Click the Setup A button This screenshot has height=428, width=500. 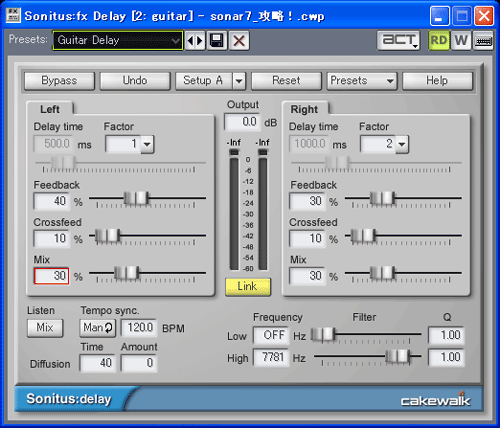click(x=204, y=81)
